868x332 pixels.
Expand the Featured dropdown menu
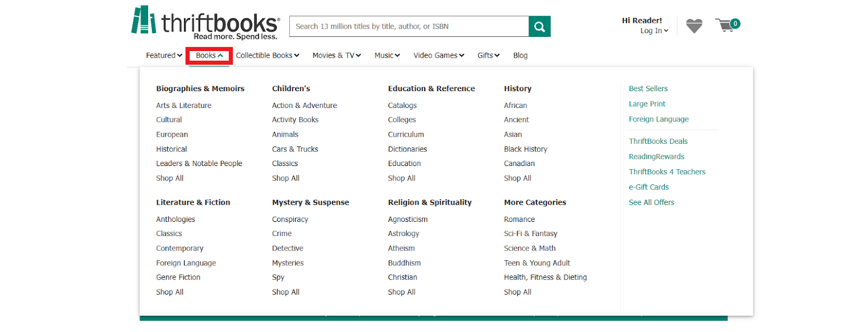[164, 55]
